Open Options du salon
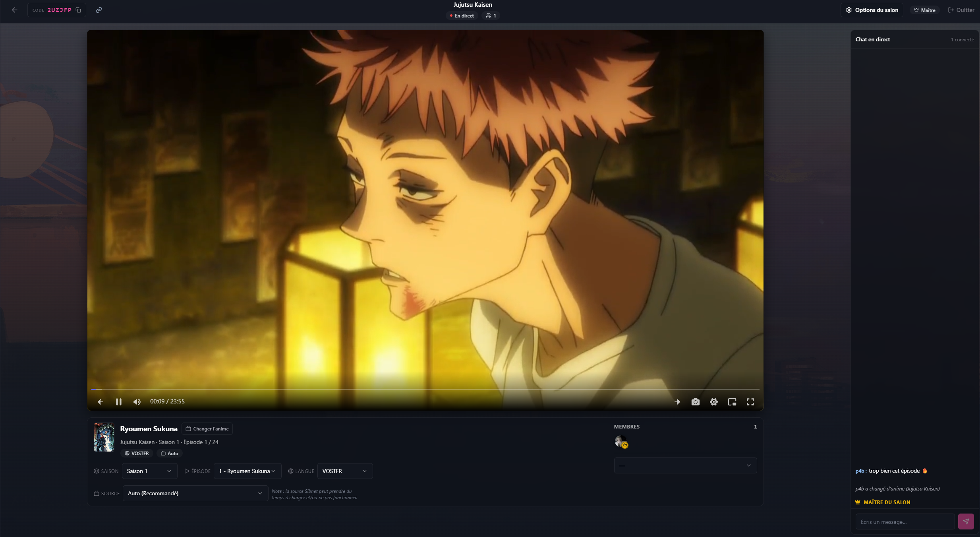 [x=872, y=10]
